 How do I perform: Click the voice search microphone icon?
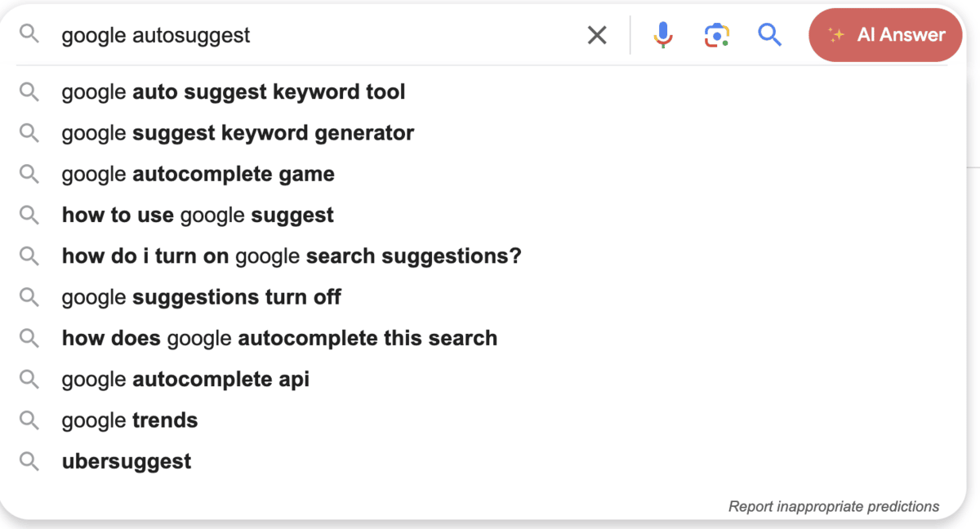click(x=663, y=35)
